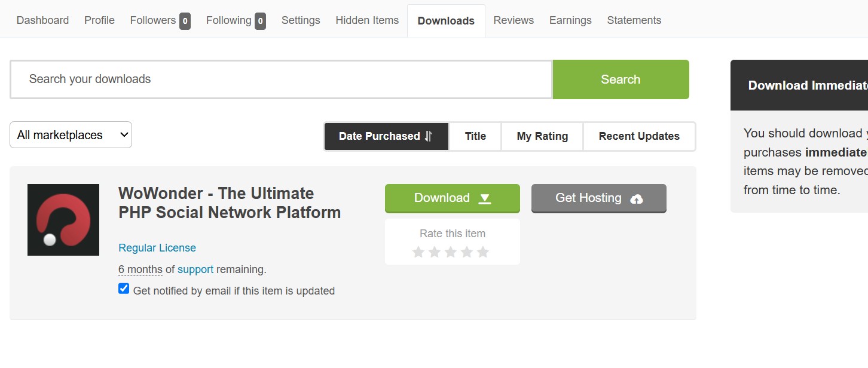Uncheck the email update notification checkbox
Screen dimensions: 868x368
pos(124,289)
